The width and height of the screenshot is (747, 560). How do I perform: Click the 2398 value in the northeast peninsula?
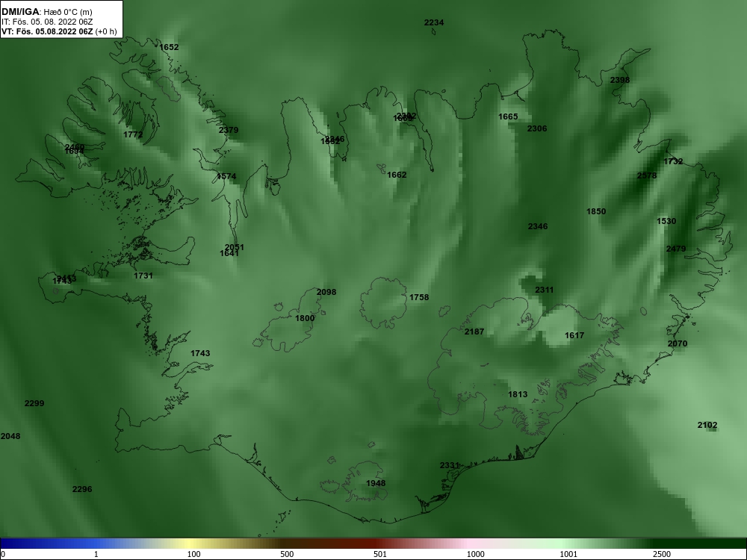coord(620,80)
